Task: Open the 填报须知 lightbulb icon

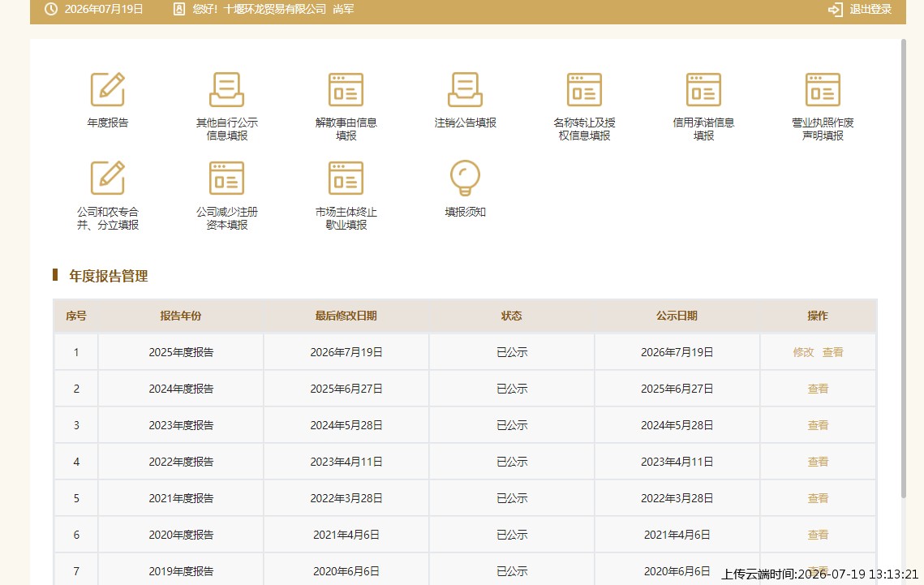Action: click(x=465, y=178)
